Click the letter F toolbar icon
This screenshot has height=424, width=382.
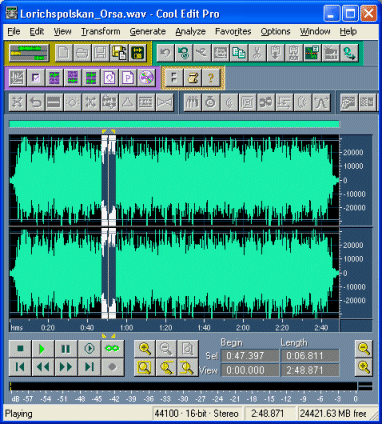[174, 78]
